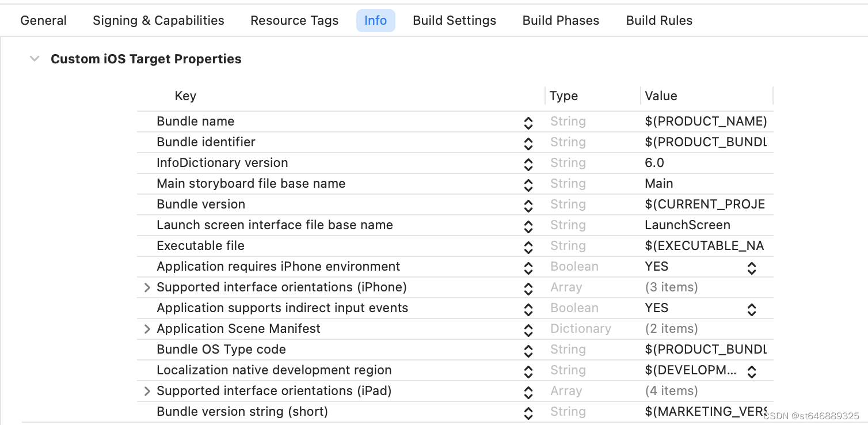Open the Signing & Capabilities tab

[x=158, y=21]
